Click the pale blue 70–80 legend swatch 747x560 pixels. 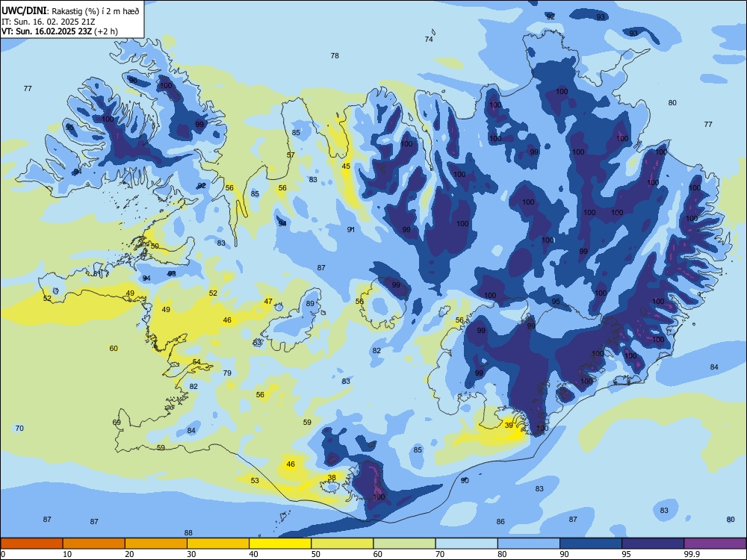pos(466,544)
